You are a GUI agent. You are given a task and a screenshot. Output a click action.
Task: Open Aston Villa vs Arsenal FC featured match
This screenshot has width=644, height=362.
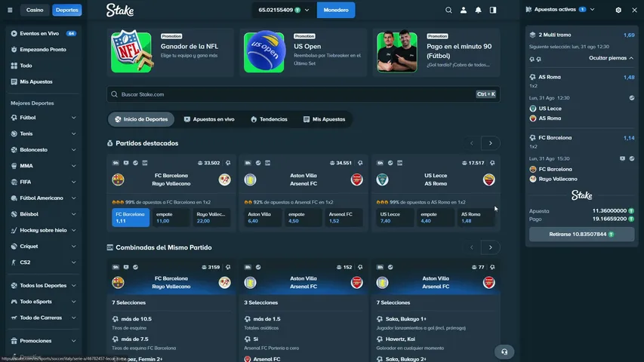(x=304, y=179)
